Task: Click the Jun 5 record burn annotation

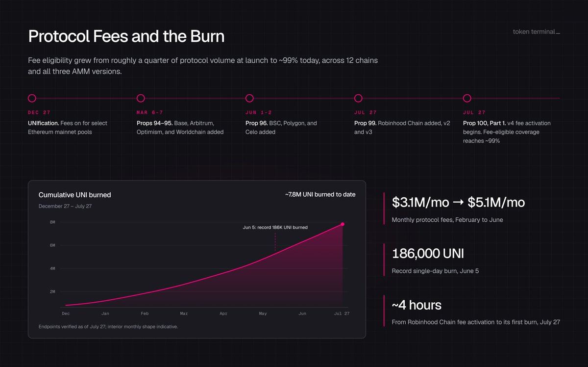Action: coord(275,228)
